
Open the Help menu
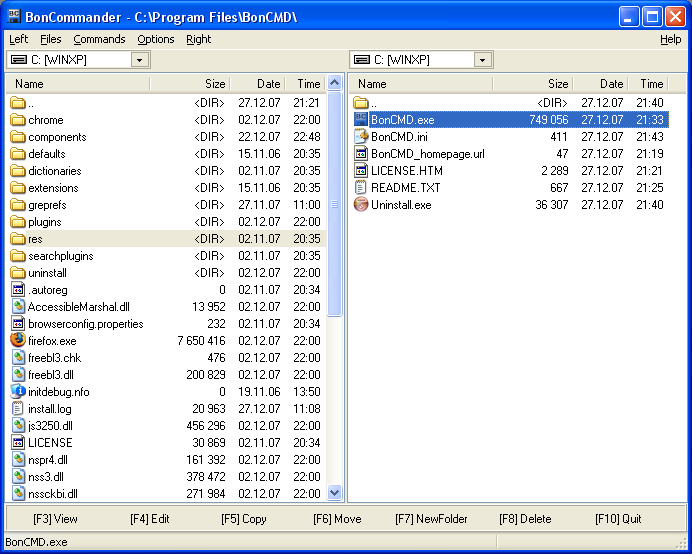(x=670, y=39)
